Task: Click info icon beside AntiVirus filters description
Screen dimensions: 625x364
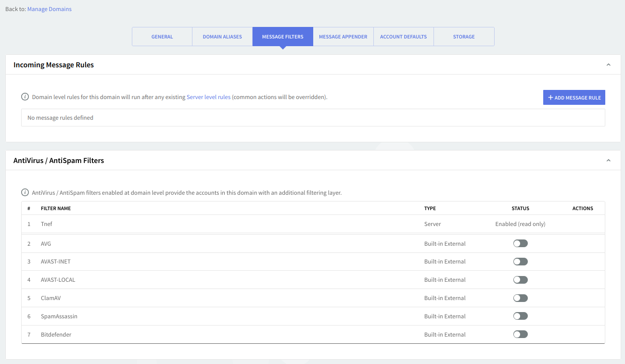Action: [x=25, y=193]
